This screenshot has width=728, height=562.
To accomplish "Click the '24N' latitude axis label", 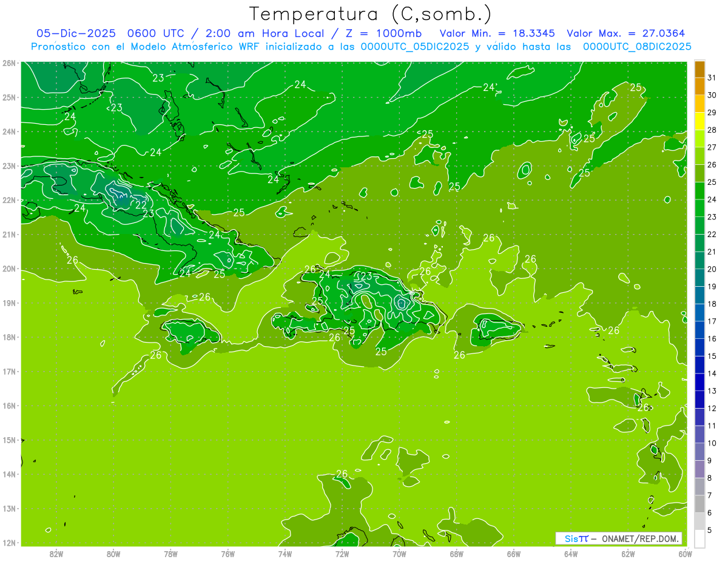I will (8, 132).
